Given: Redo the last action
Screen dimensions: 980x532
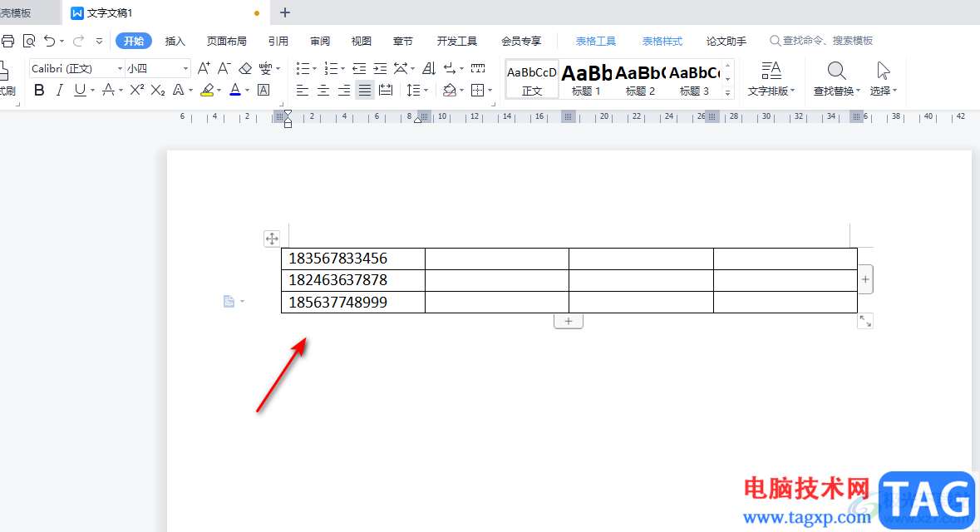Looking at the screenshot, I should [x=79, y=42].
